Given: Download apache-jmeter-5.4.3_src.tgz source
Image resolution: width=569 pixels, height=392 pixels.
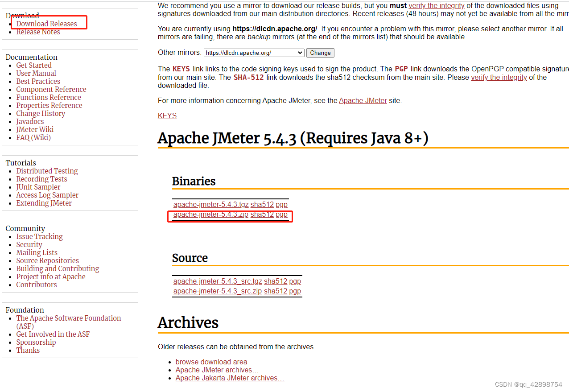Looking at the screenshot, I should click(x=218, y=281).
